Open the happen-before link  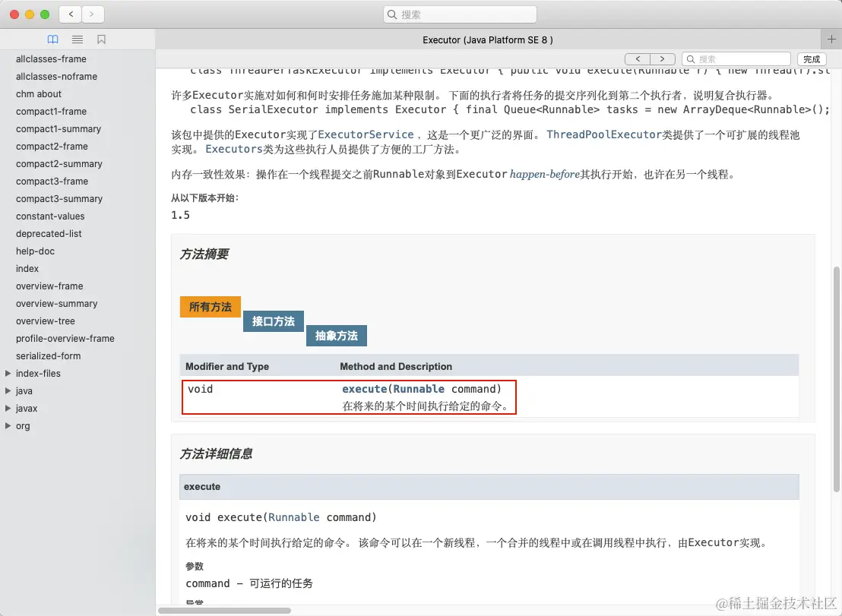tap(545, 175)
